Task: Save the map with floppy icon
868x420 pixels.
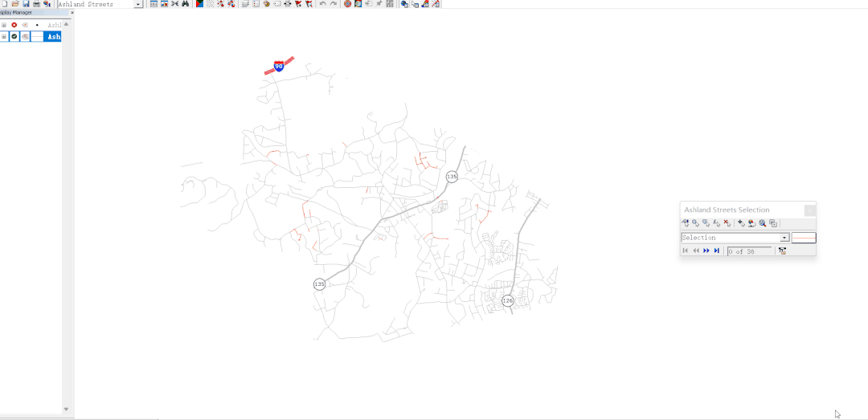Action: [x=26, y=4]
